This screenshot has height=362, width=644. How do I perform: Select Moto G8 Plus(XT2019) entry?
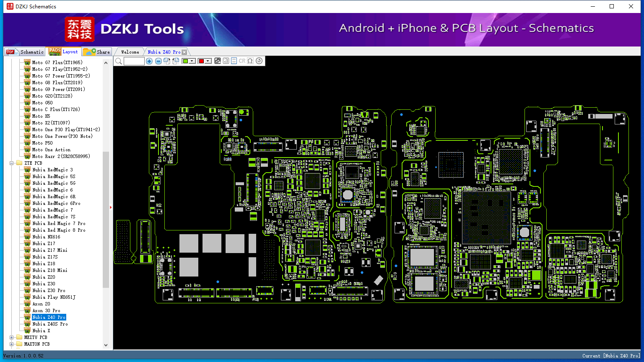pos(57,83)
